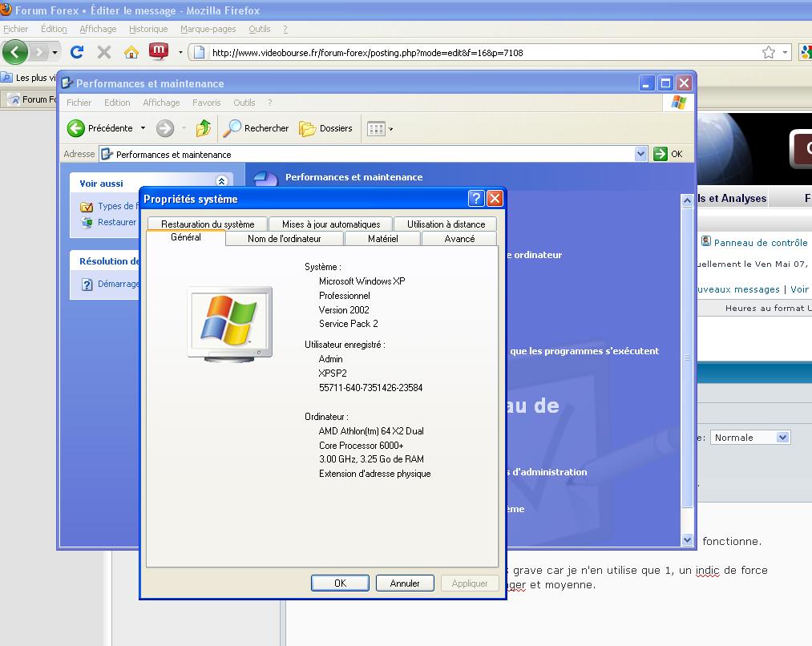Click the Annuler button
This screenshot has width=812, height=646.
(405, 583)
